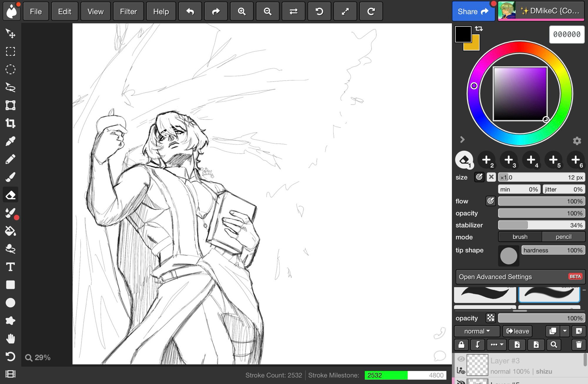Fit canvas to screen with expand arrows

345,11
